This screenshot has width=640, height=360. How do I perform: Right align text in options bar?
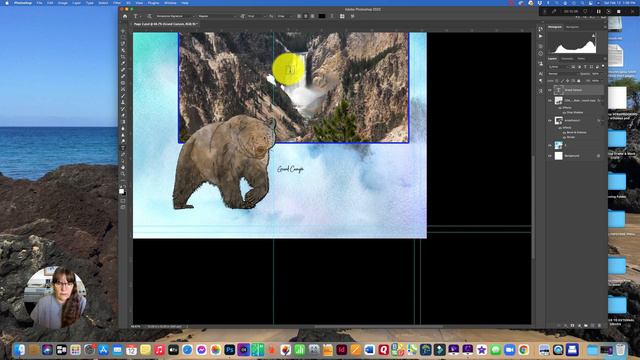tap(312, 16)
